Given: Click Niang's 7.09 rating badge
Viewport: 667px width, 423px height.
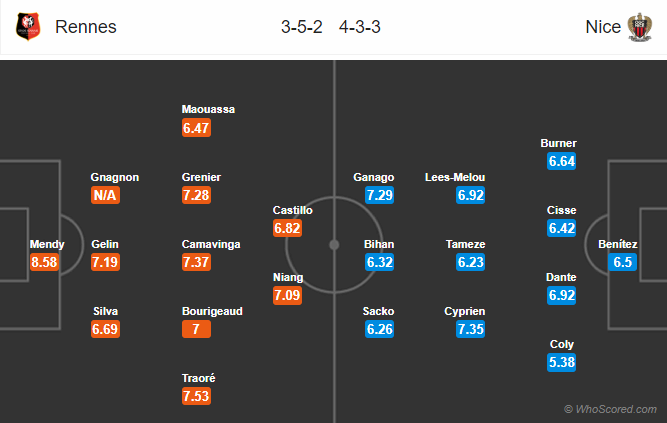Looking at the screenshot, I should coord(288,295).
